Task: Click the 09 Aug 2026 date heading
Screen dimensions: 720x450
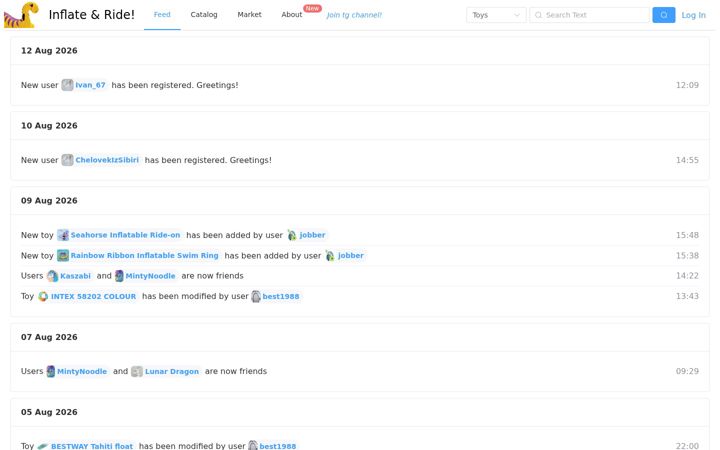Action: (x=49, y=200)
